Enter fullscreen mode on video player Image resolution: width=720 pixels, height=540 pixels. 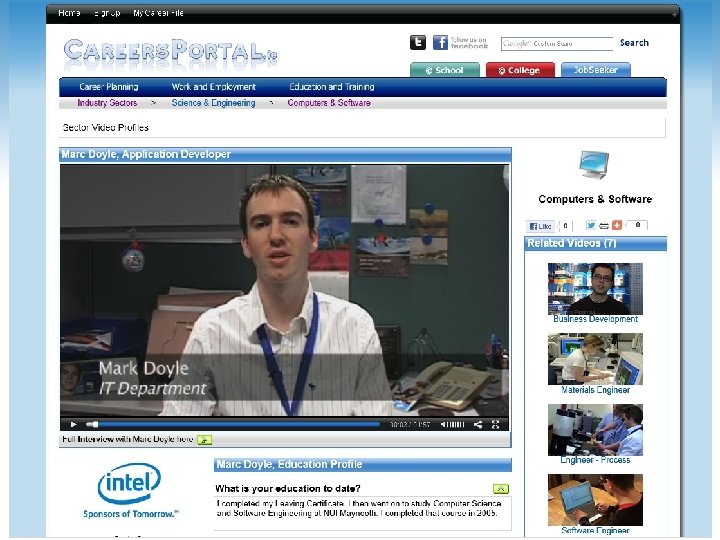click(495, 425)
